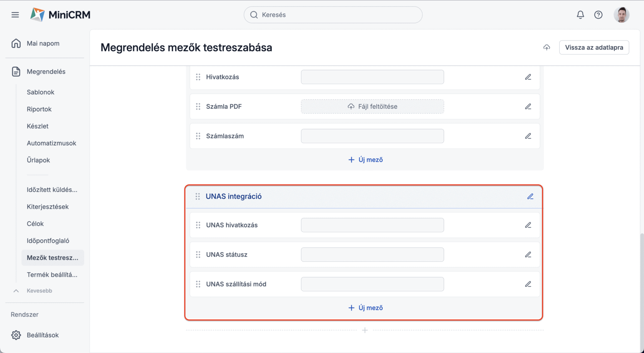Click the magnifier icon in search bar
This screenshot has height=353, width=644.
click(254, 15)
